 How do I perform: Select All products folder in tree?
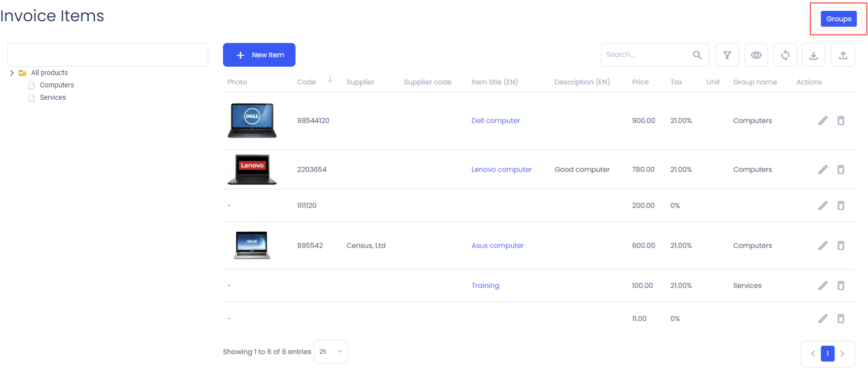(x=49, y=73)
